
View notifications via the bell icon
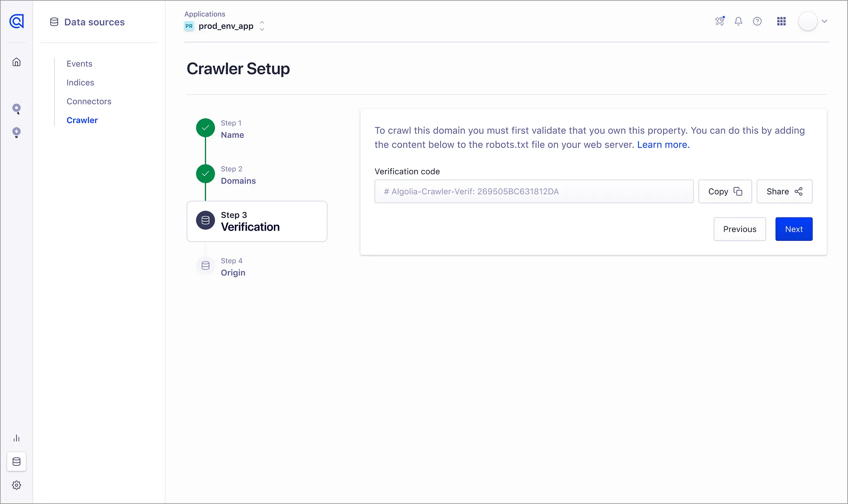click(x=739, y=21)
